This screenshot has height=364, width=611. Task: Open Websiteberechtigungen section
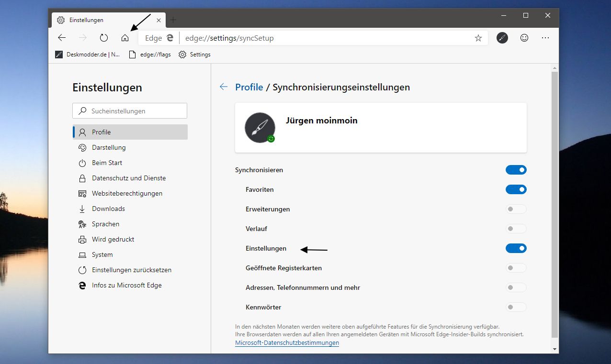pos(130,193)
